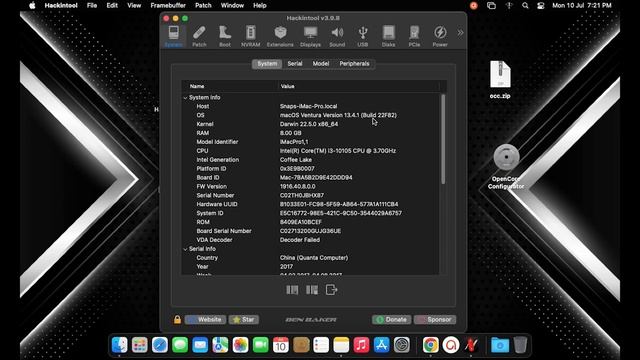This screenshot has height=360, width=640.
Task: Click the first barcode icon below table
Action: [292, 290]
